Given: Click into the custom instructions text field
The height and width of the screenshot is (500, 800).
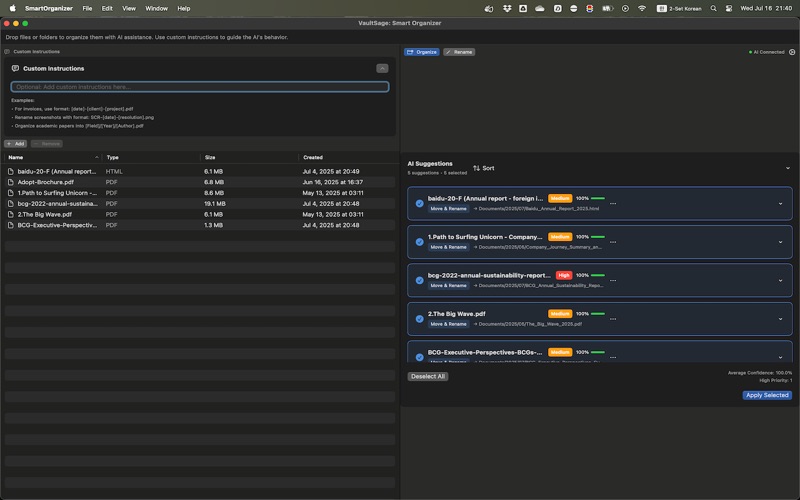Looking at the screenshot, I should click(x=199, y=87).
